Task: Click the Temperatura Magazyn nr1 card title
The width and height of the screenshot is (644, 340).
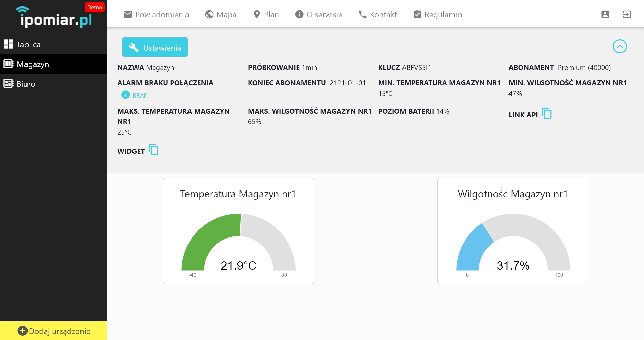Action: tap(238, 194)
